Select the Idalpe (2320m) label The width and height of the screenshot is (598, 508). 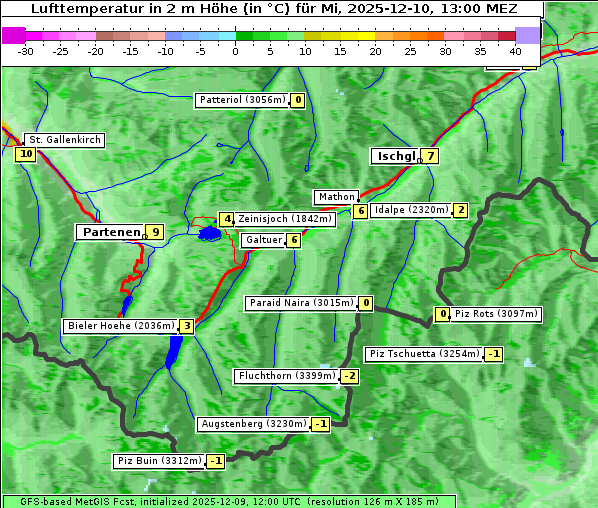[x=411, y=210]
